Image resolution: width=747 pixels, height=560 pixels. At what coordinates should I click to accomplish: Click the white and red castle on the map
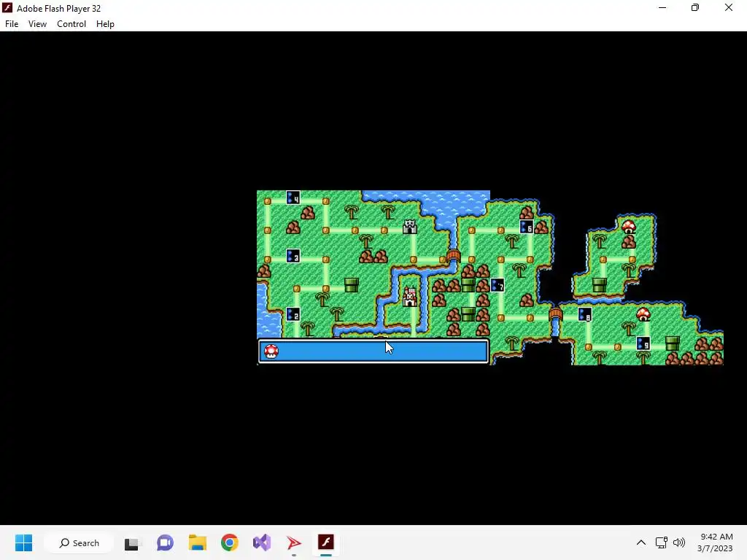click(410, 297)
